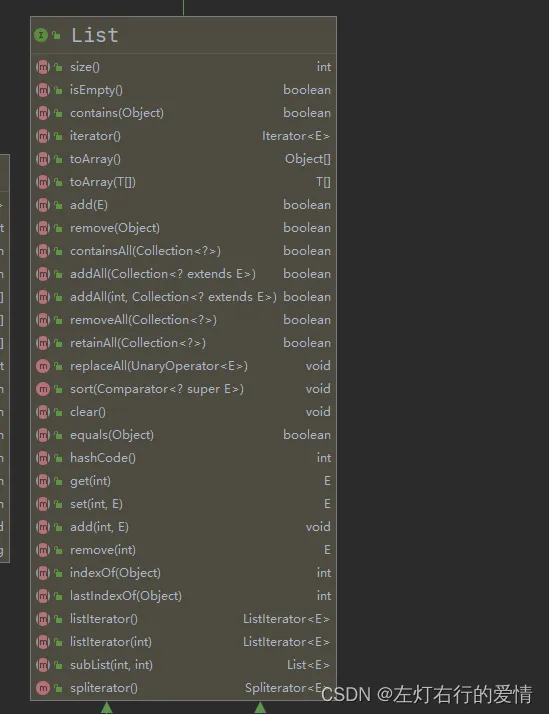This screenshot has width=549, height=714.
Task: Click the method icon beside sort(Comparator<? super E>)
Action: click(x=43, y=389)
